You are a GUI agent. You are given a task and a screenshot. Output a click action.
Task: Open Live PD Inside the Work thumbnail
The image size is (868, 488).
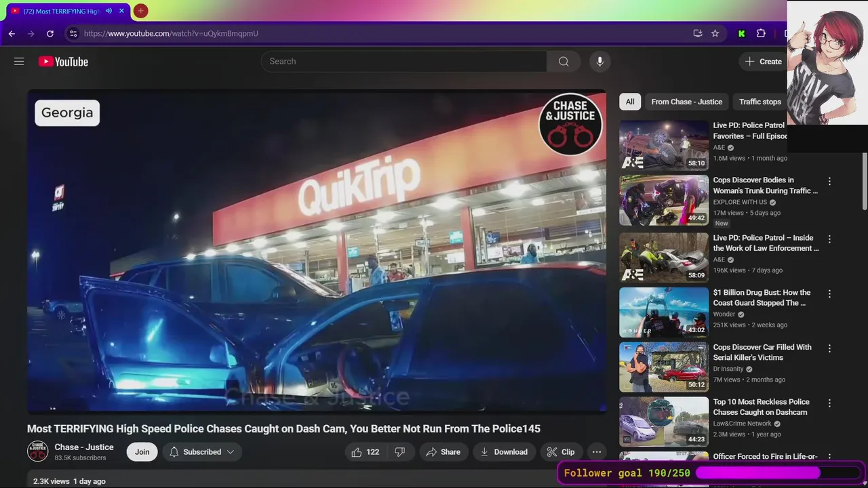664,258
